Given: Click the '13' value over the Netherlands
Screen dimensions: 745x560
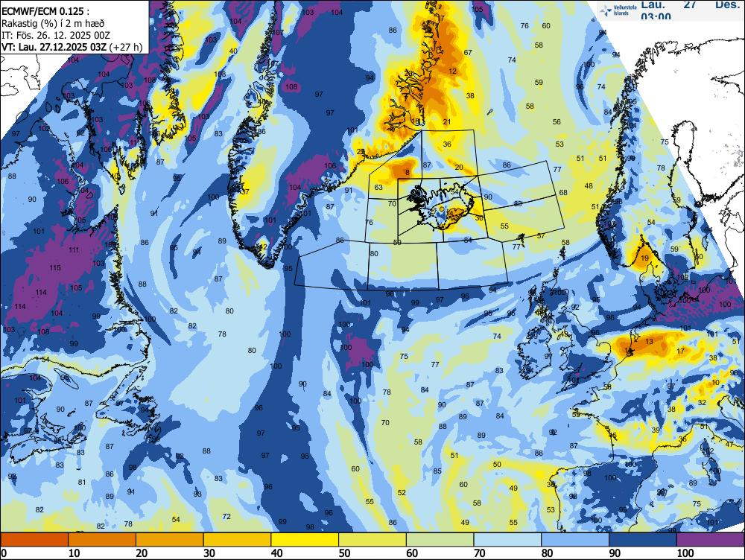Looking at the screenshot, I should (650, 342).
